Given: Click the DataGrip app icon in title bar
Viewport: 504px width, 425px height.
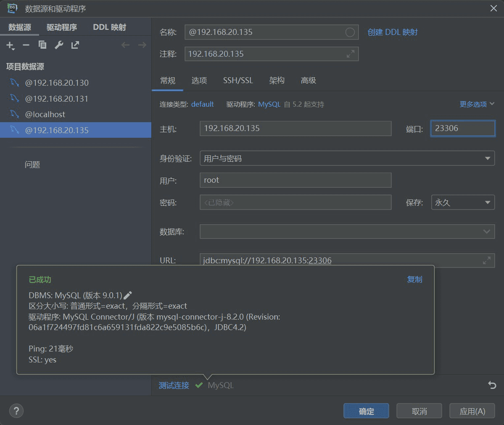Looking at the screenshot, I should pos(12,8).
